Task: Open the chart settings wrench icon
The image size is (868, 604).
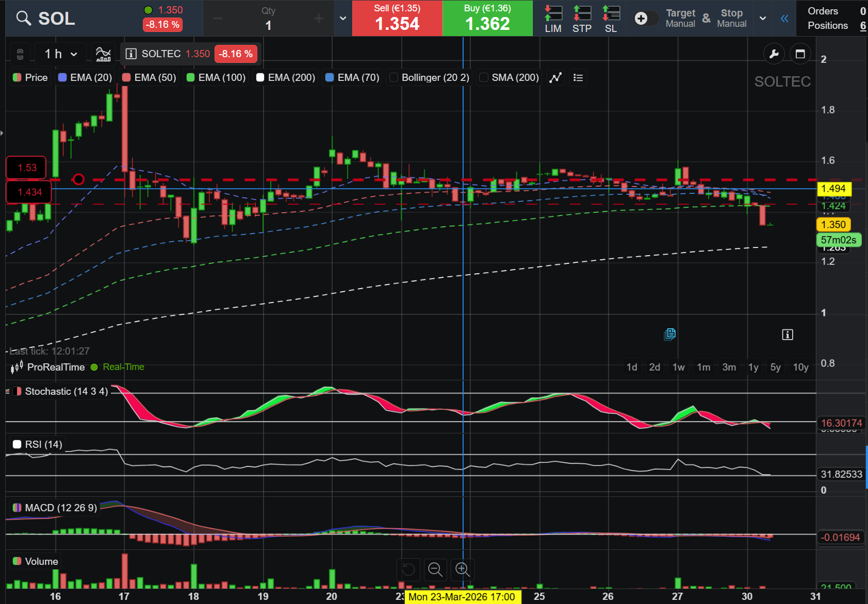Action: 774,54
